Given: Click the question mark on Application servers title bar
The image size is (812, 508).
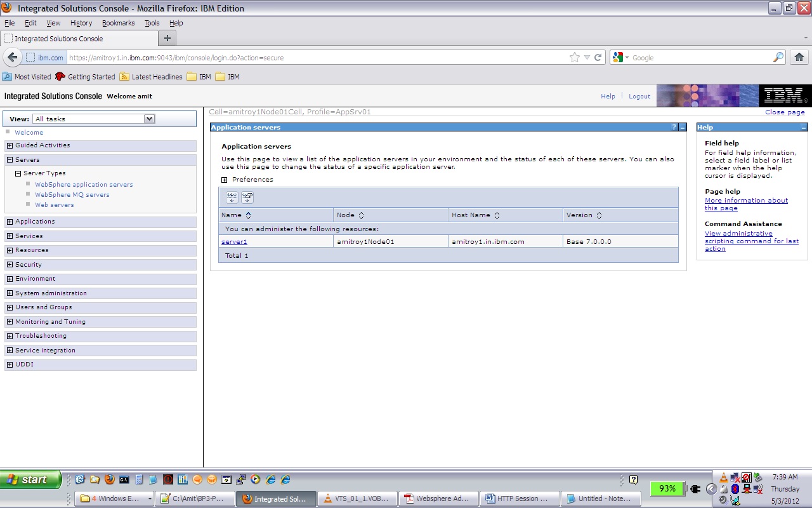Looking at the screenshot, I should click(x=674, y=128).
